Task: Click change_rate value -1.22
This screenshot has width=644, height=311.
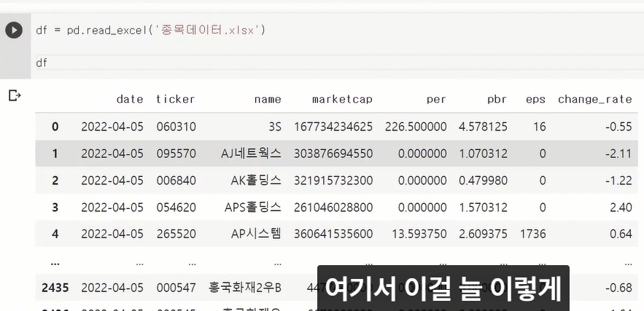Action: pyautogui.click(x=618, y=181)
